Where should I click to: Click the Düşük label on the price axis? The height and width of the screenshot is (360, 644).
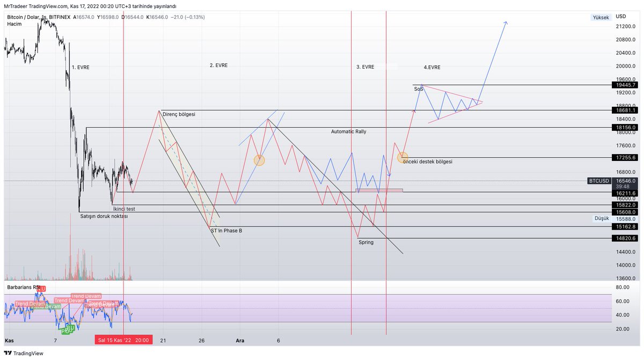pyautogui.click(x=601, y=218)
